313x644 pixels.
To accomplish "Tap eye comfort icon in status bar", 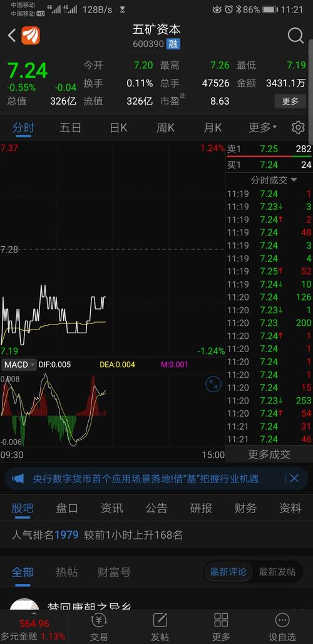I will [217, 9].
